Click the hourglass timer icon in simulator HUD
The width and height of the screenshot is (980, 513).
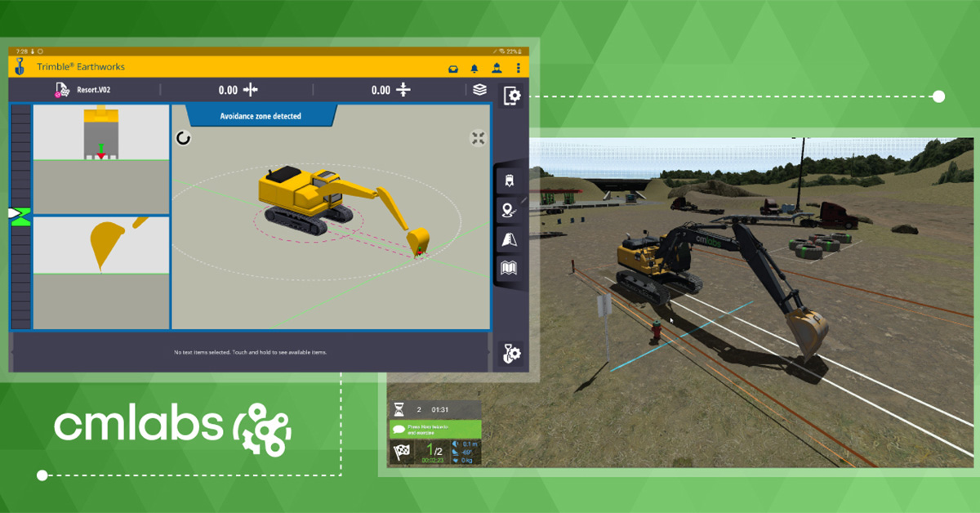pos(399,409)
